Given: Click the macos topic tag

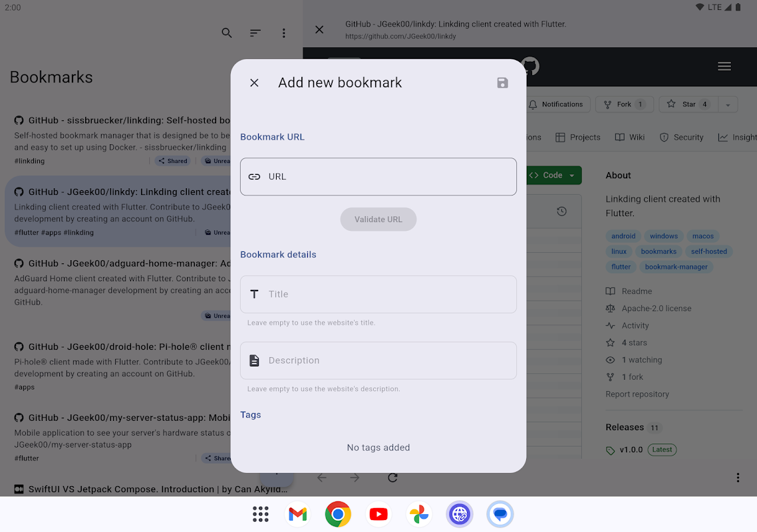Looking at the screenshot, I should (702, 236).
